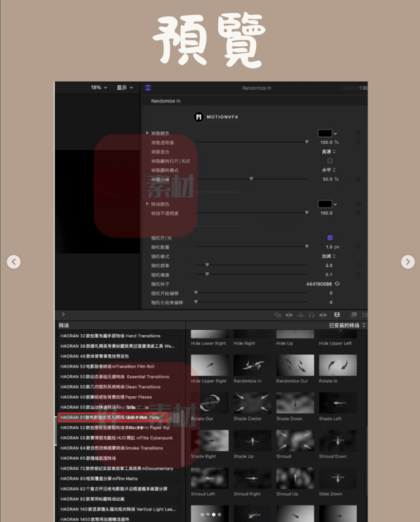420x522 pixels.
Task: Select the Randomize In transition thumbnail
Action: 252,365
